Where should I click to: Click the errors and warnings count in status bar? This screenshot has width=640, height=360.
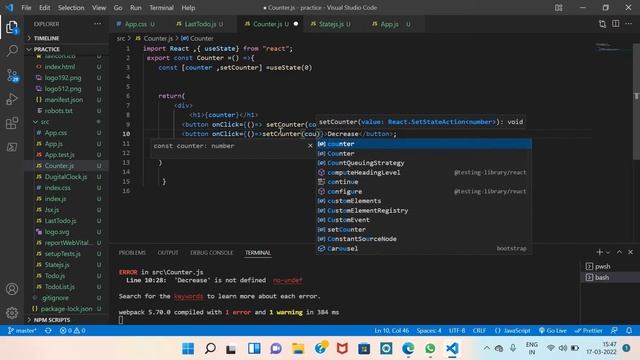pyautogui.click(x=72, y=331)
